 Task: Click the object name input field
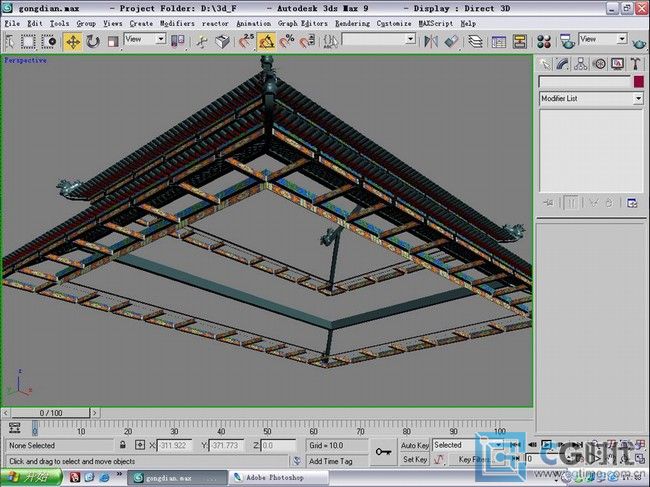pos(585,82)
